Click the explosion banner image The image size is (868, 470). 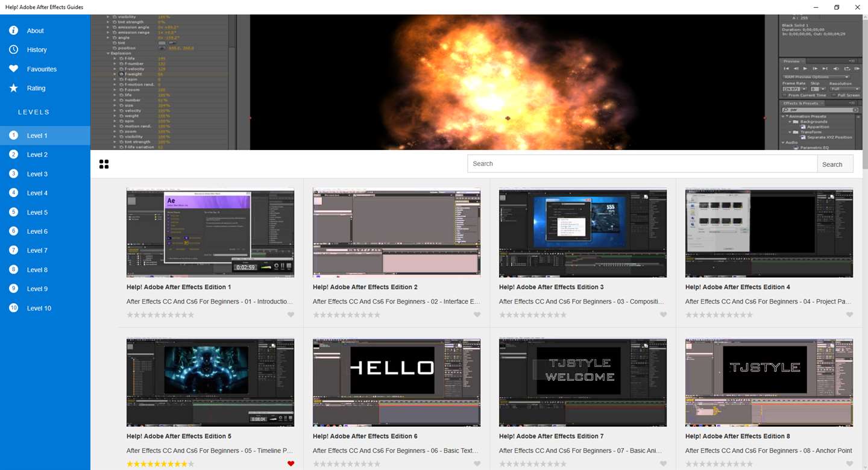pos(476,82)
